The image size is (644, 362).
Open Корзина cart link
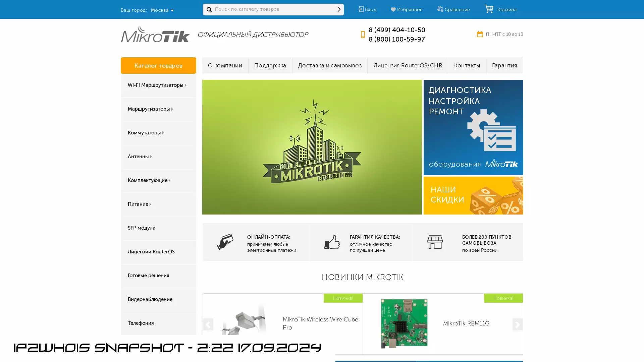click(x=507, y=10)
